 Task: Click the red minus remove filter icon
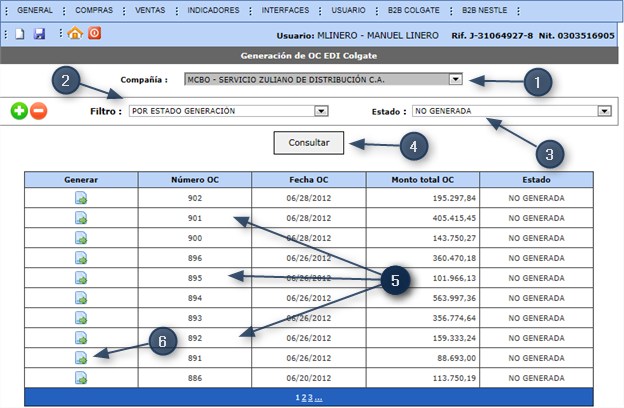click(39, 111)
